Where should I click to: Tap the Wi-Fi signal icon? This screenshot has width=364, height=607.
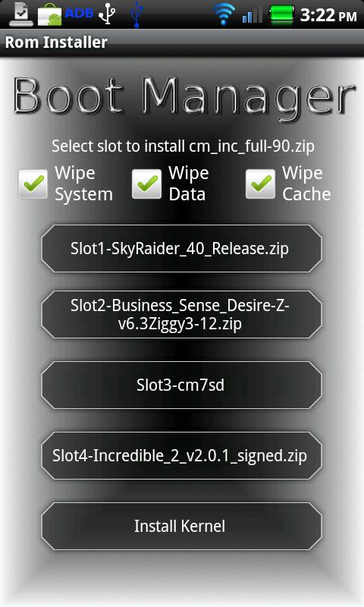tap(224, 14)
